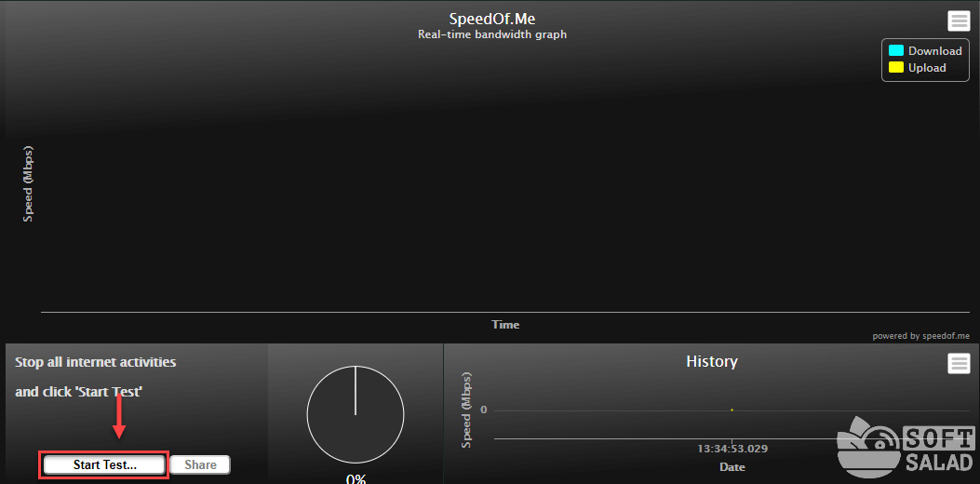Click the 13:34:53.029 timestamp label
This screenshot has height=484, width=980.
click(x=732, y=449)
